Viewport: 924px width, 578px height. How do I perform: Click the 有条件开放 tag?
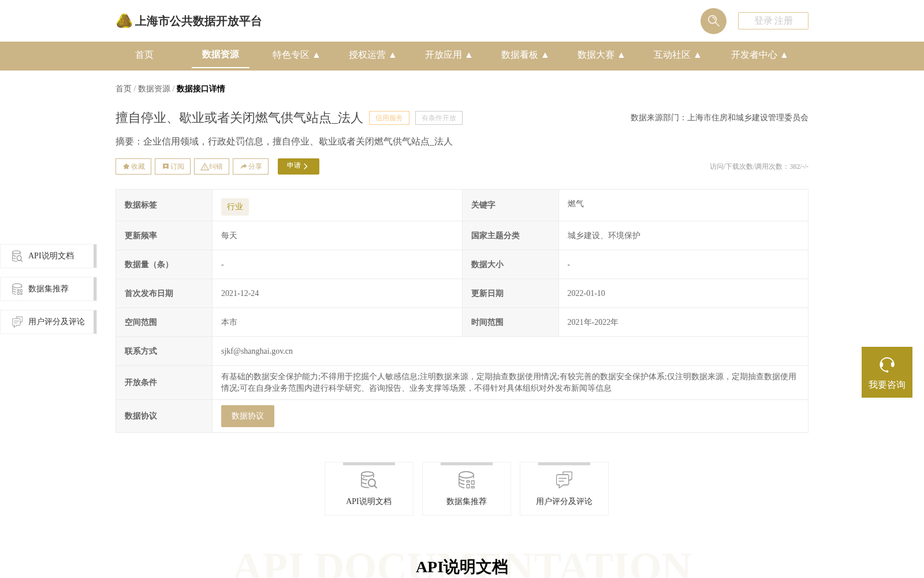[439, 118]
